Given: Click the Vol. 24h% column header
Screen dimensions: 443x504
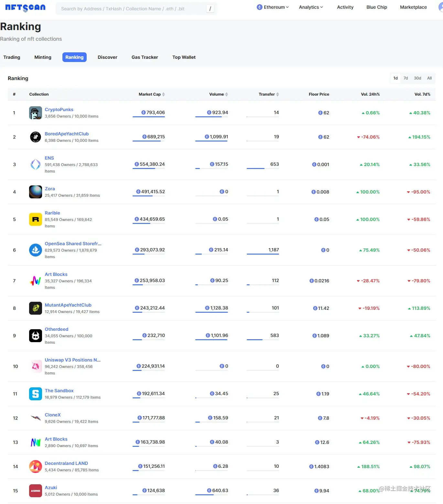Looking at the screenshot, I should click(370, 94).
